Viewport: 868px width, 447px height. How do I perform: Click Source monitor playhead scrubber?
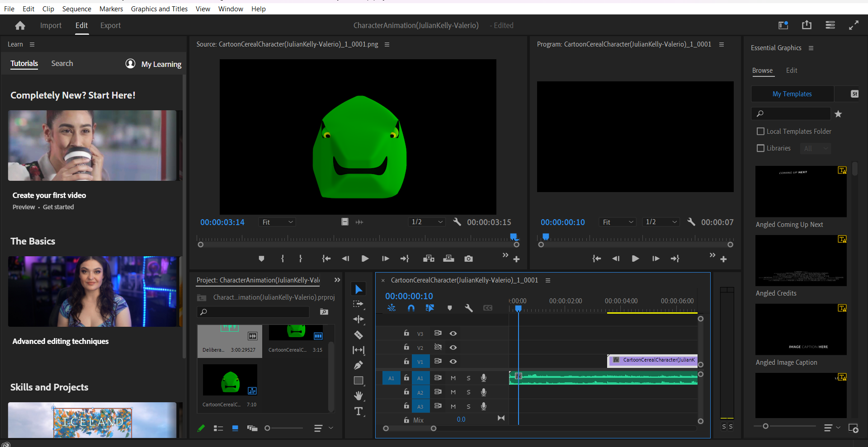tap(514, 236)
